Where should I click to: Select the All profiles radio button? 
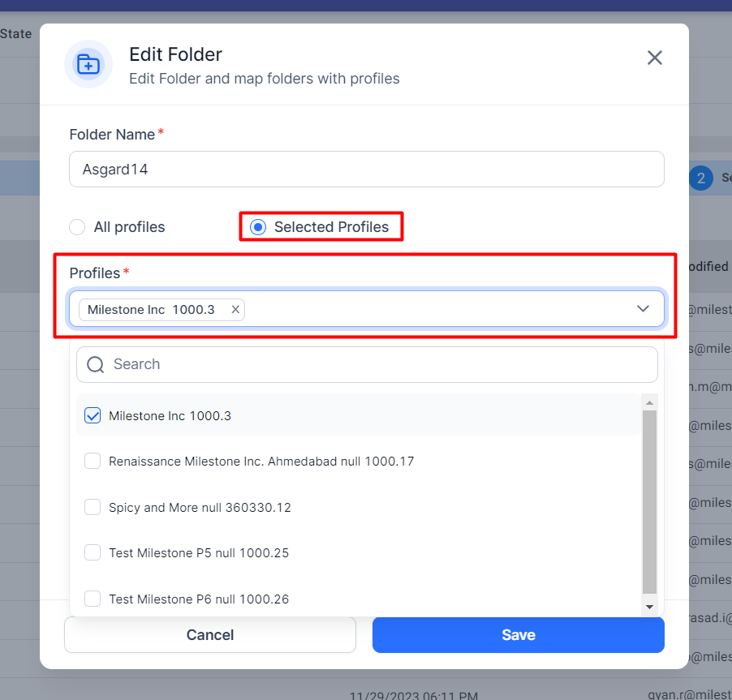[x=77, y=227]
